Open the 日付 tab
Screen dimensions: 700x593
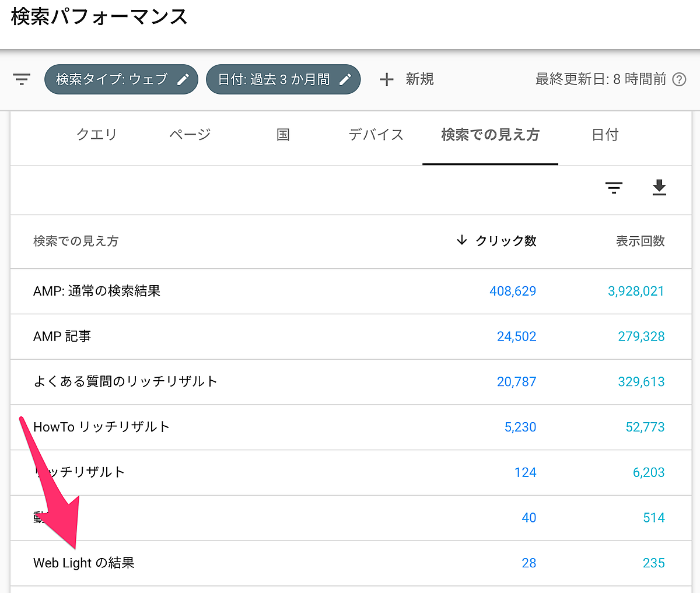[x=605, y=135]
